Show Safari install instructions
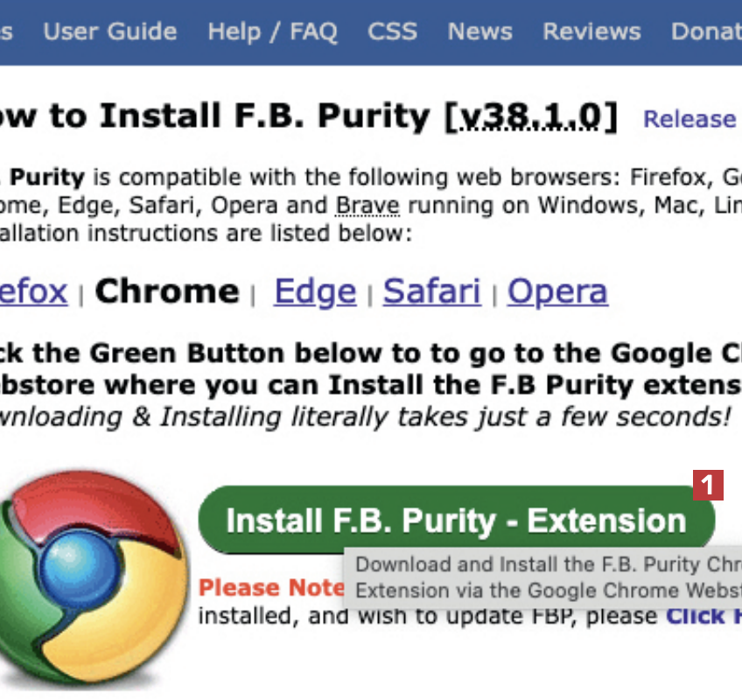 pyautogui.click(x=431, y=291)
